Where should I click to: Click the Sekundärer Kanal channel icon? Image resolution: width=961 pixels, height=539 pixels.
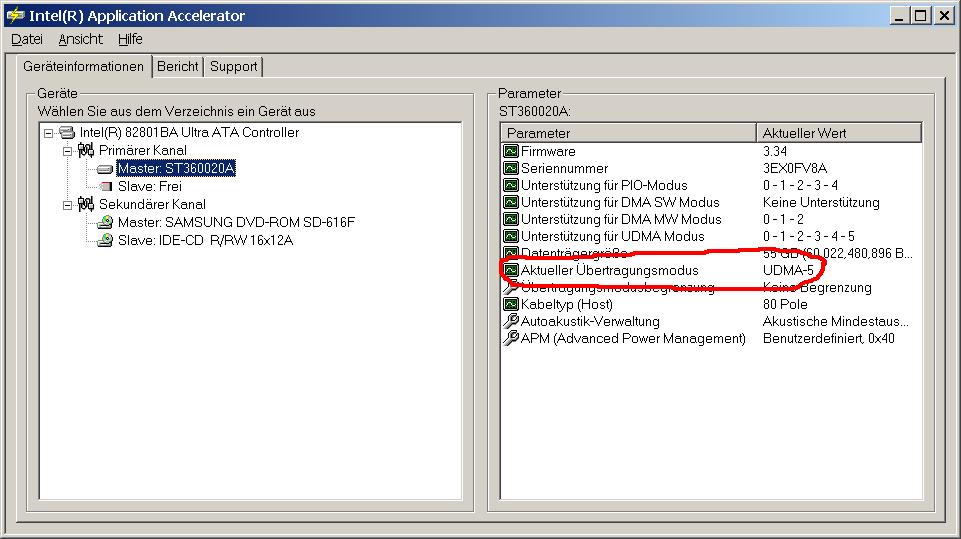point(86,204)
